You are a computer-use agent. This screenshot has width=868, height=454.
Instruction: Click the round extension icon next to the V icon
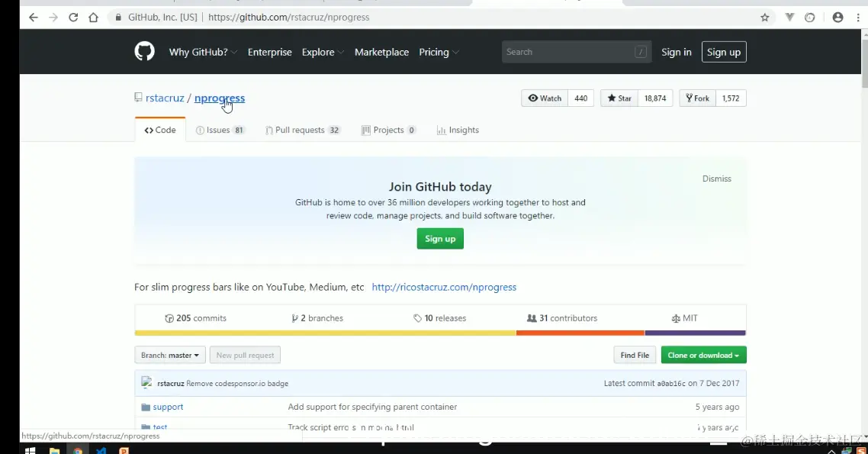click(x=809, y=17)
